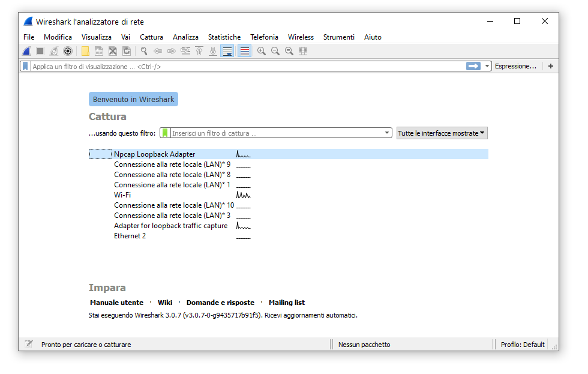Viewport: 588px width, 374px height.
Task: Toggle auto-scroll during live capture
Action: 227,51
